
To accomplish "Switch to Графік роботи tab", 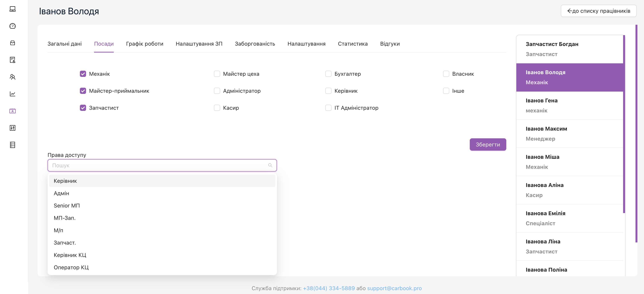I will (x=145, y=43).
